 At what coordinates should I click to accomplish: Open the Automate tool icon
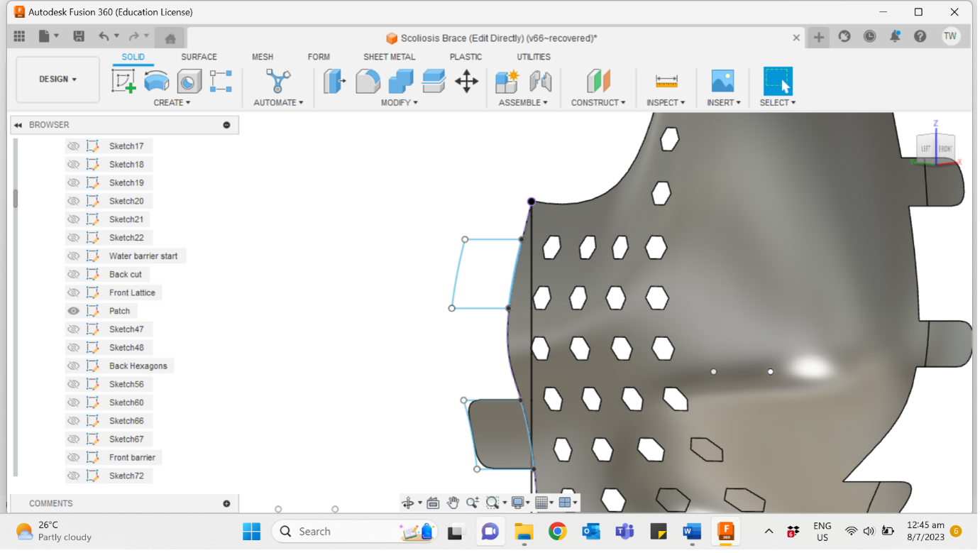(x=278, y=81)
